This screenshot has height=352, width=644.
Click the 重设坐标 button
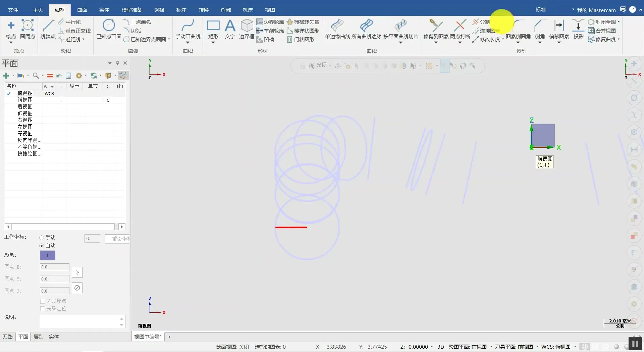117,239
